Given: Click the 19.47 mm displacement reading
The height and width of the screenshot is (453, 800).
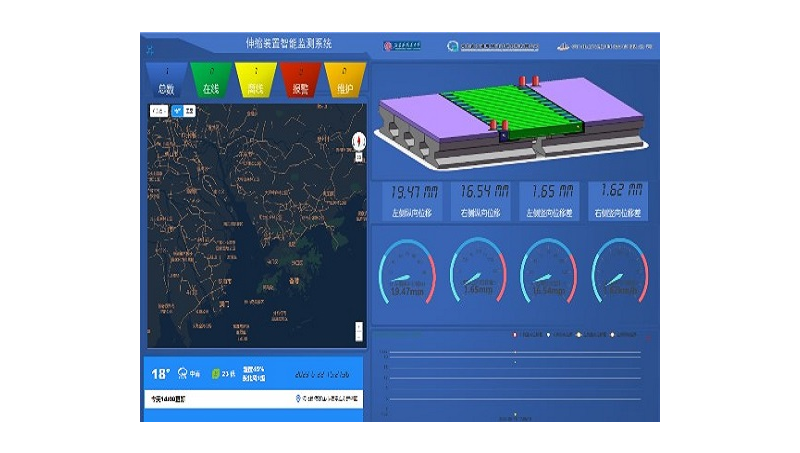Looking at the screenshot, I should click(x=414, y=192).
